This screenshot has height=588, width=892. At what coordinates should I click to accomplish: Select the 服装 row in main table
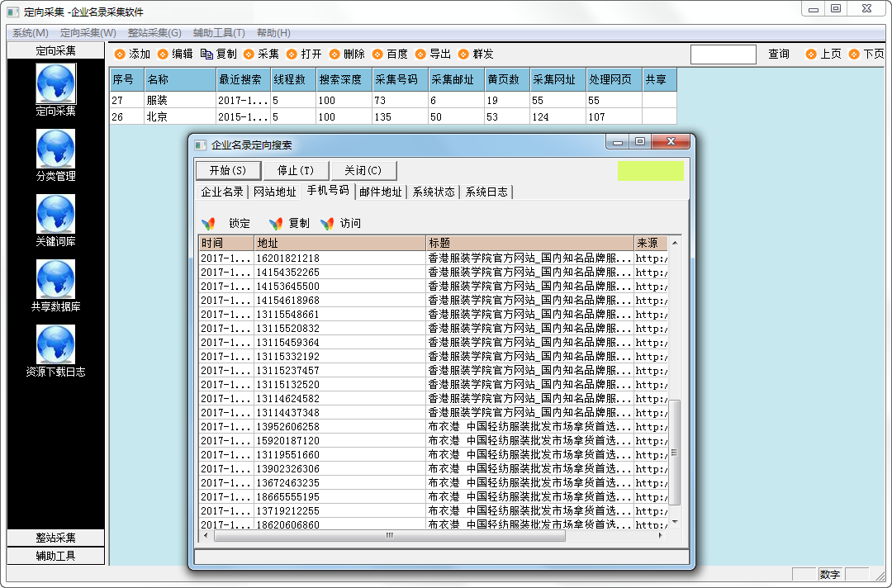(x=393, y=100)
